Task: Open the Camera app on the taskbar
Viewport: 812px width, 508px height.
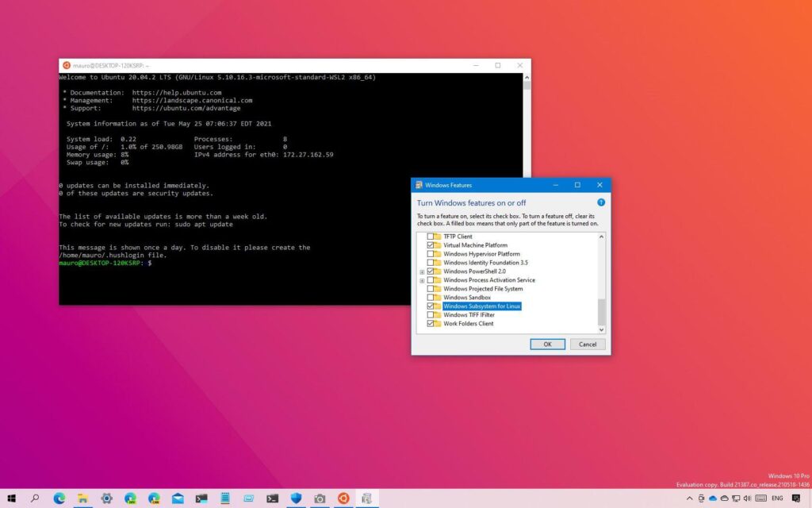Action: (320, 498)
